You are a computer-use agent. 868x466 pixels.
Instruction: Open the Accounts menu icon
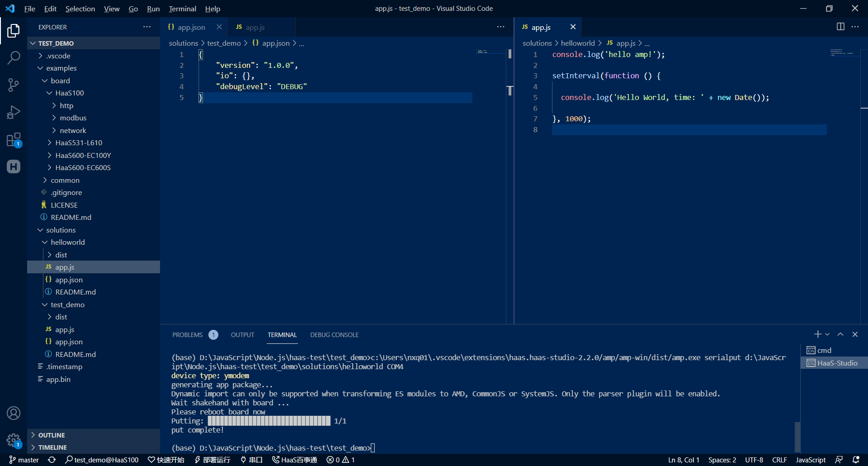[14, 413]
